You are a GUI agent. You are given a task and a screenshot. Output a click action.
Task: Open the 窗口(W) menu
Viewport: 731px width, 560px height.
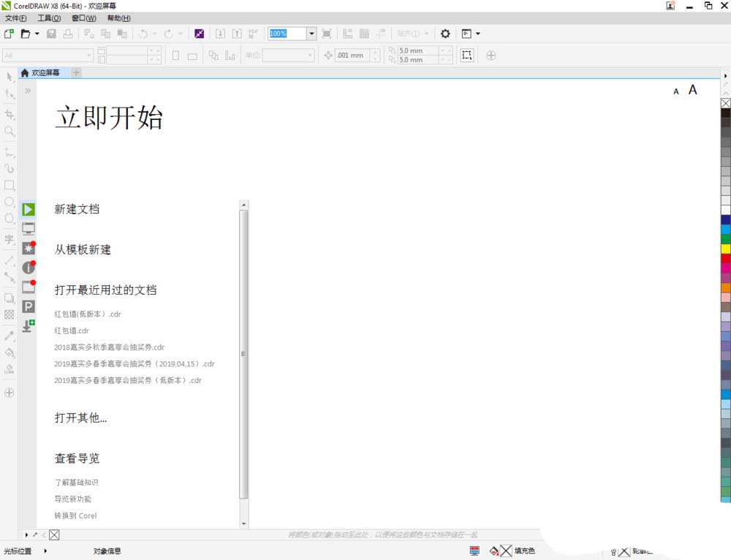pos(84,18)
